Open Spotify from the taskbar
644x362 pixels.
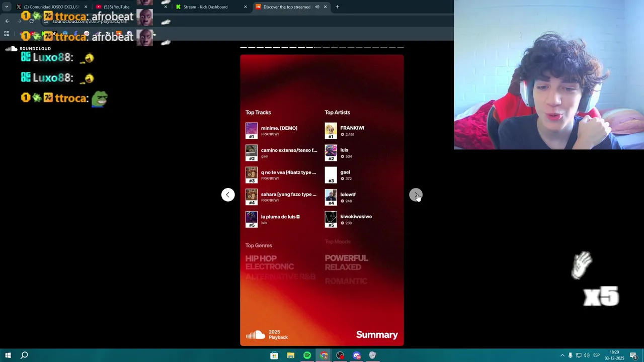pos(307,355)
